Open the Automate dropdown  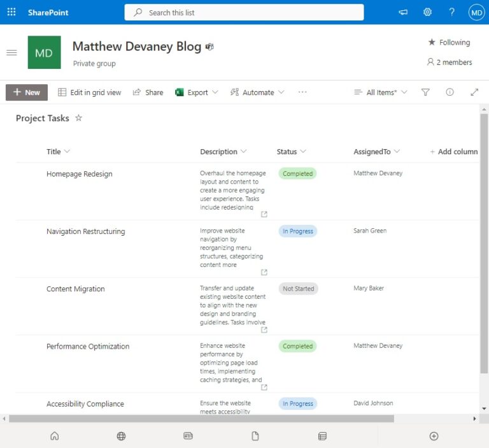257,92
